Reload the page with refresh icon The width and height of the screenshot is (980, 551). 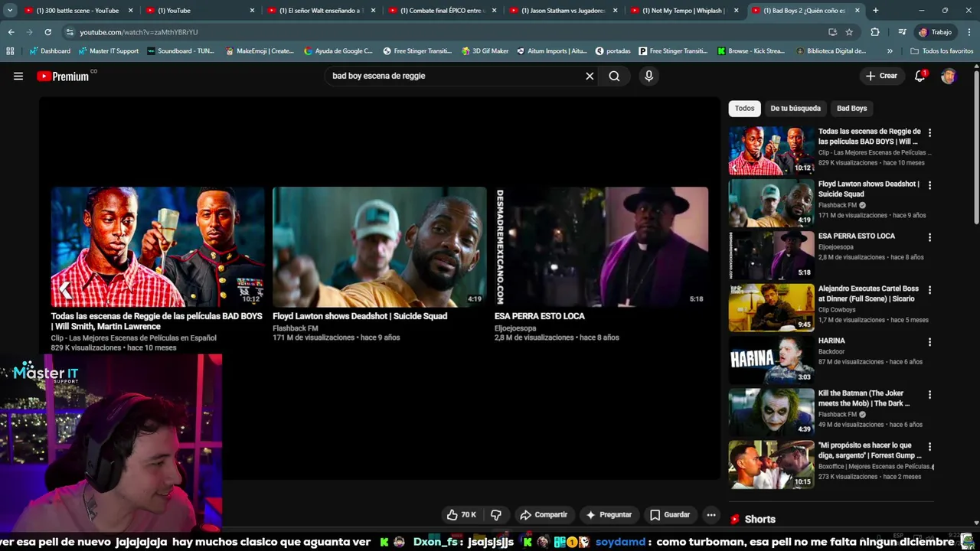coord(47,32)
